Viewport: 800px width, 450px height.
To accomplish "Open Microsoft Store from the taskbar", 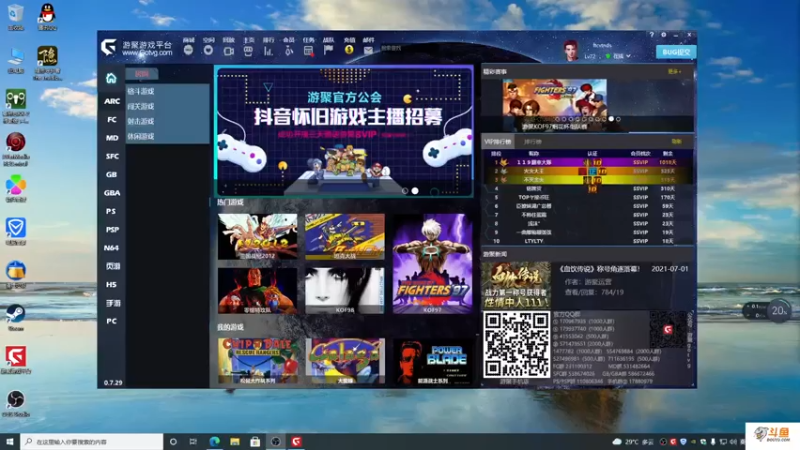I will tap(255, 441).
